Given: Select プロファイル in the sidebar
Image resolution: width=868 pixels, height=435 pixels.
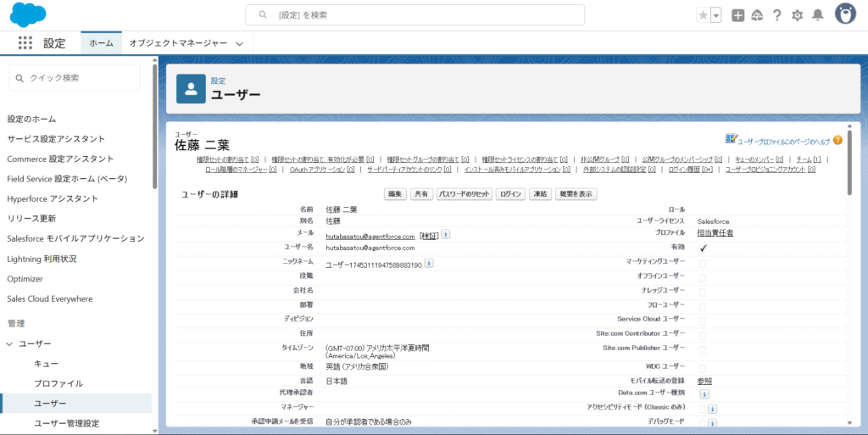Looking at the screenshot, I should pyautogui.click(x=58, y=383).
